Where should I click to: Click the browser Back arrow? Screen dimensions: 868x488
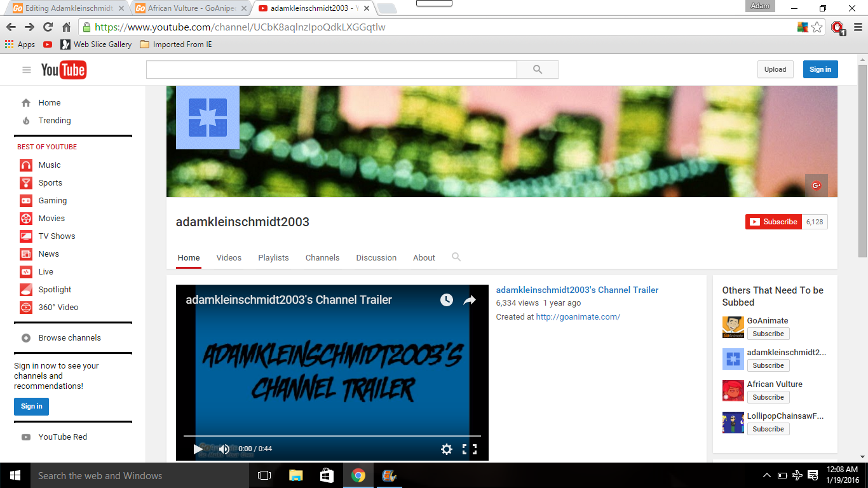pos(11,27)
